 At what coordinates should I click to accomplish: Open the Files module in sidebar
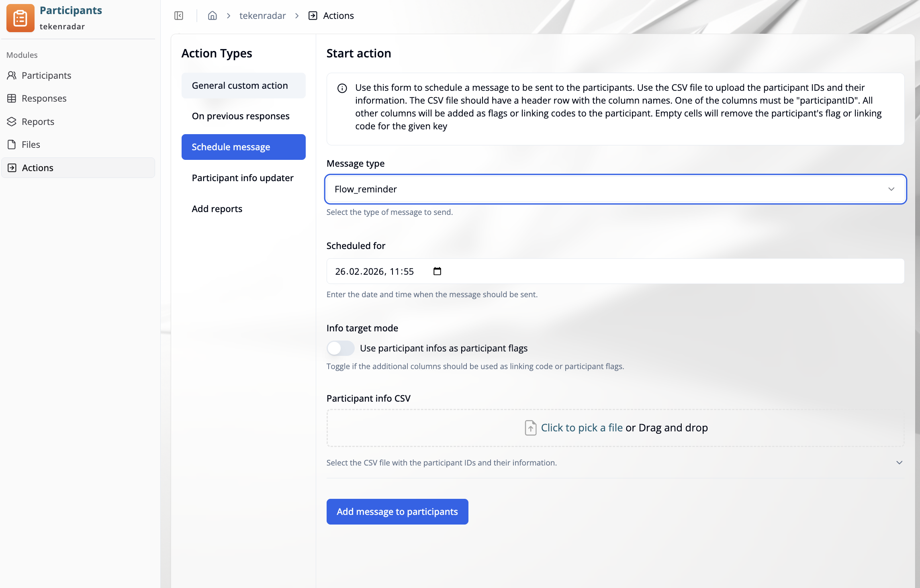tap(31, 145)
